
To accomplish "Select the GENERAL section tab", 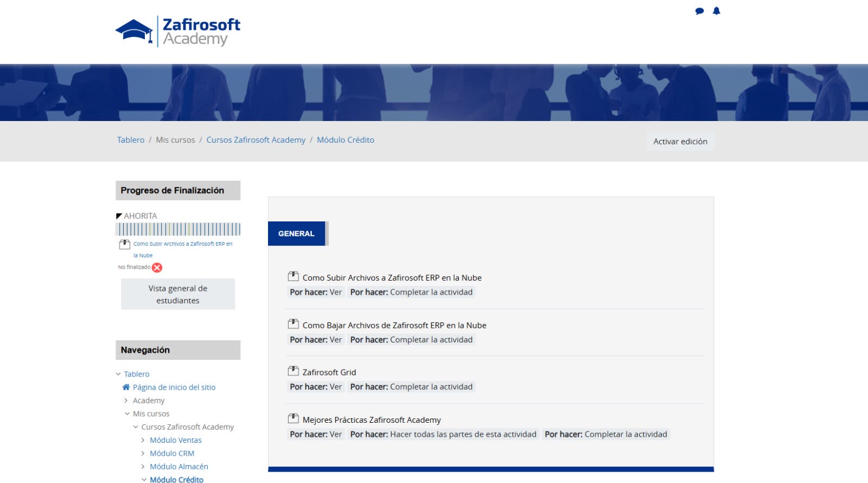I will [x=296, y=233].
